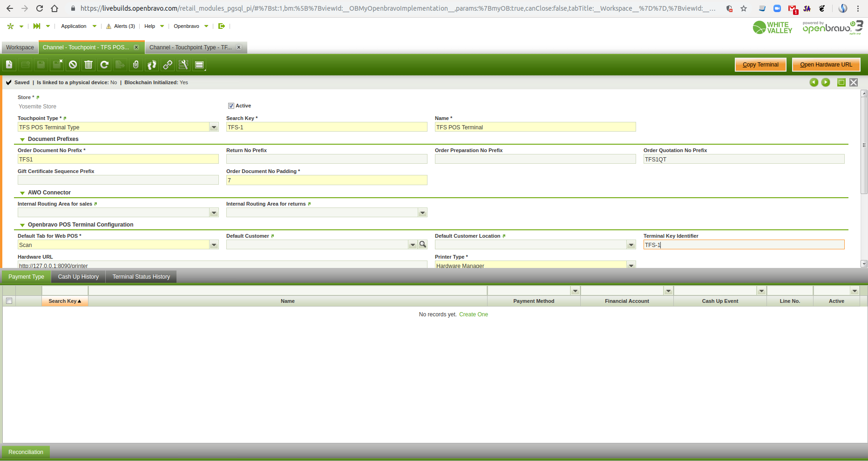Click the quick create asterisk icon

tap(11, 26)
